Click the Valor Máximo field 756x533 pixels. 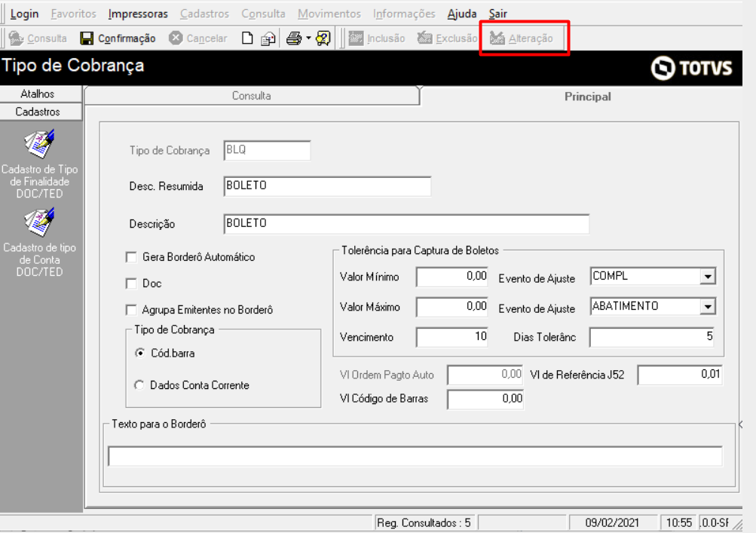click(x=451, y=307)
